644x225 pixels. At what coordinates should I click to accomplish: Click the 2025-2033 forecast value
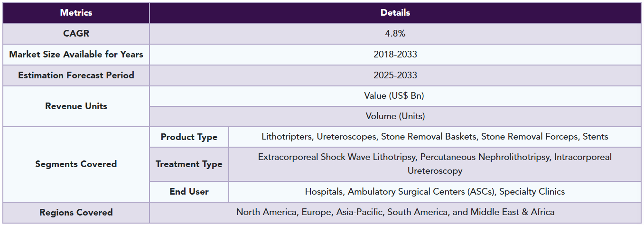[395, 75]
